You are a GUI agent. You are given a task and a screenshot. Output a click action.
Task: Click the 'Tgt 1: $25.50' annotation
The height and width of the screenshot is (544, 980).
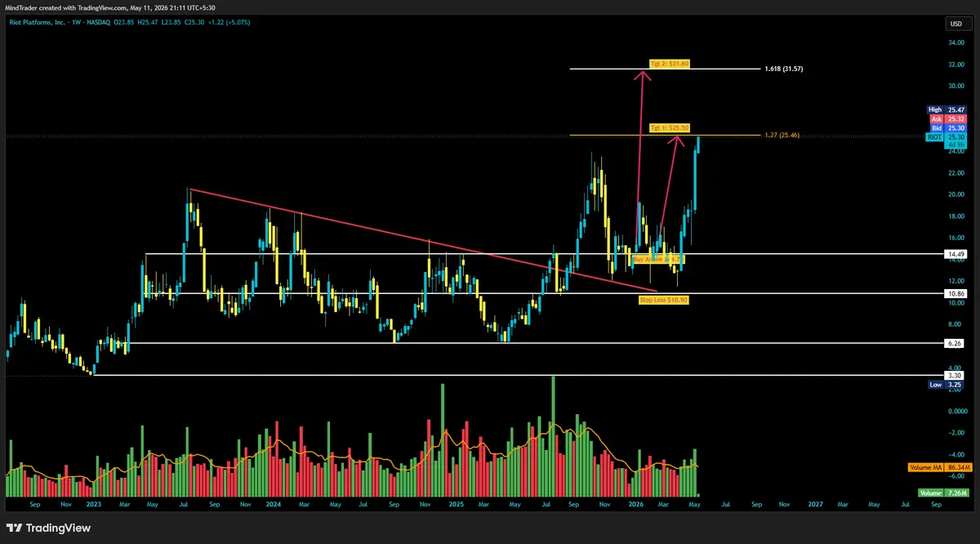[x=670, y=128]
